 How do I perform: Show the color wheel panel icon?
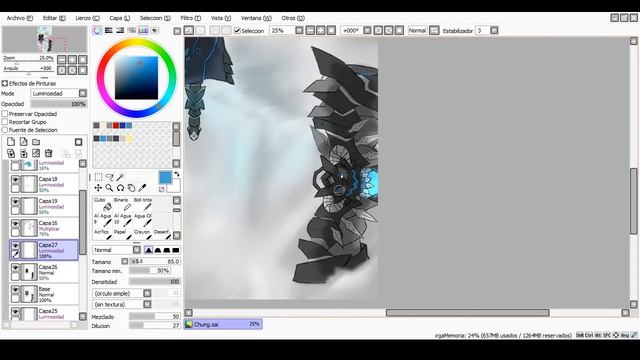tap(97, 31)
